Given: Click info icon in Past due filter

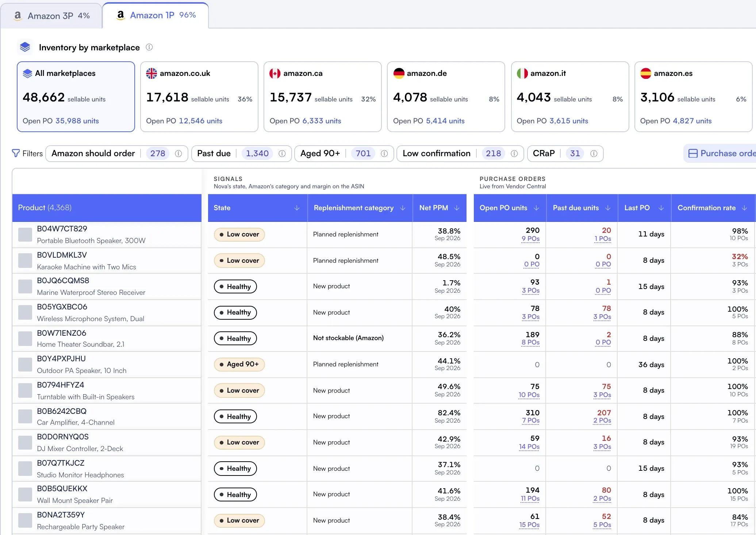Looking at the screenshot, I should point(282,154).
